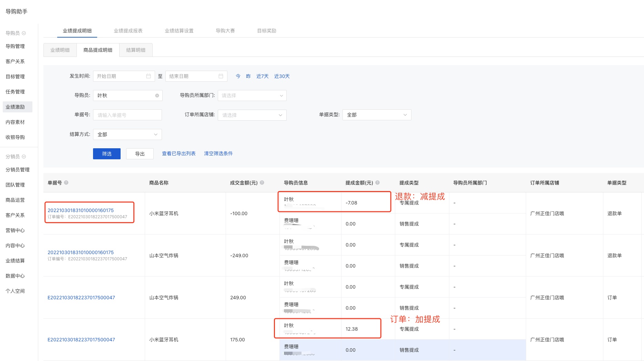The height and width of the screenshot is (361, 644).
Task: Select the 近7天 quick date filter
Action: click(x=262, y=76)
